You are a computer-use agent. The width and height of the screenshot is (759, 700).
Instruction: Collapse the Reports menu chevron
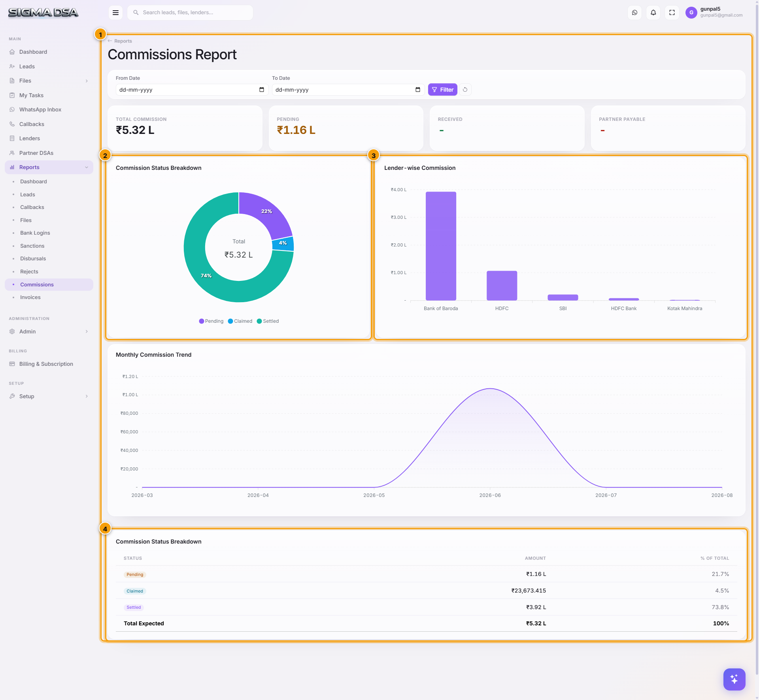[87, 167]
